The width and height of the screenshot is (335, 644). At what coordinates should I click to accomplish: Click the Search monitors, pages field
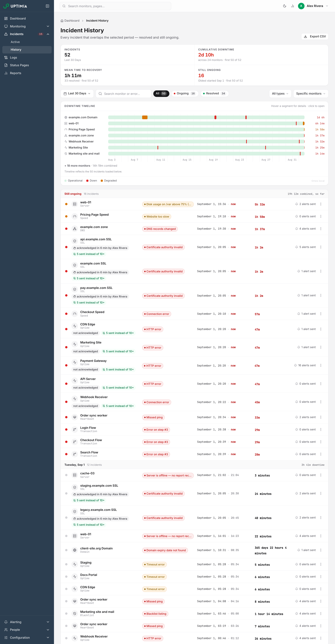[x=115, y=6]
